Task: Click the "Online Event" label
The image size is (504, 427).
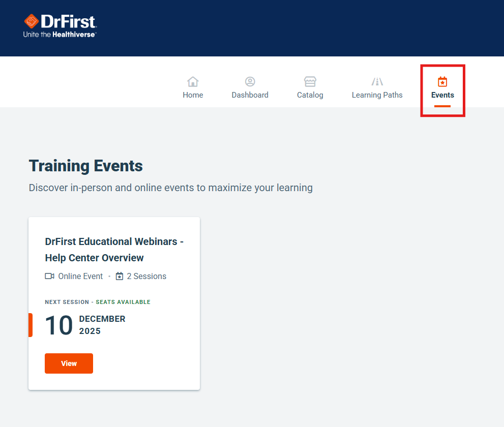Action: tap(80, 277)
